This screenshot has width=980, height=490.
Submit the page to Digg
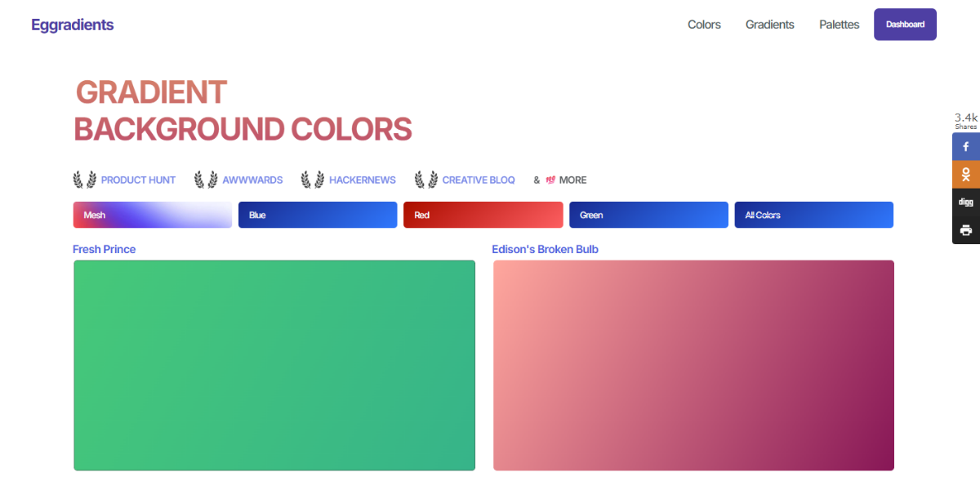point(965,202)
